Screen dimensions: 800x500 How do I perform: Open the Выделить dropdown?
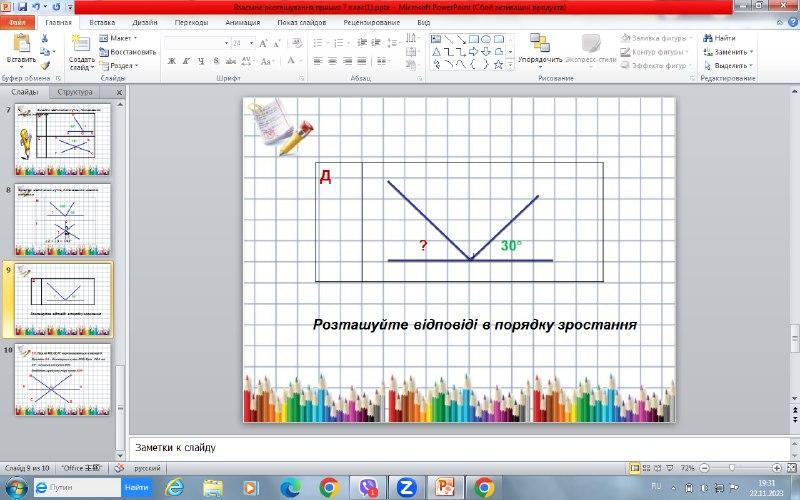728,66
